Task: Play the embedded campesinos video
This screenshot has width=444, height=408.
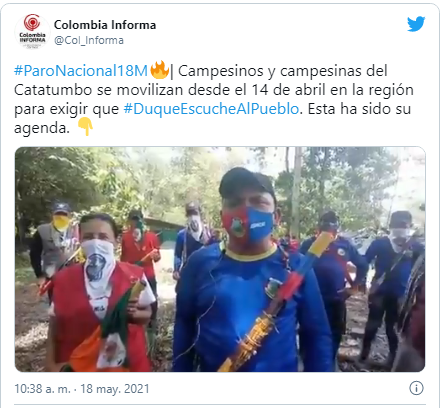Action: (x=220, y=259)
